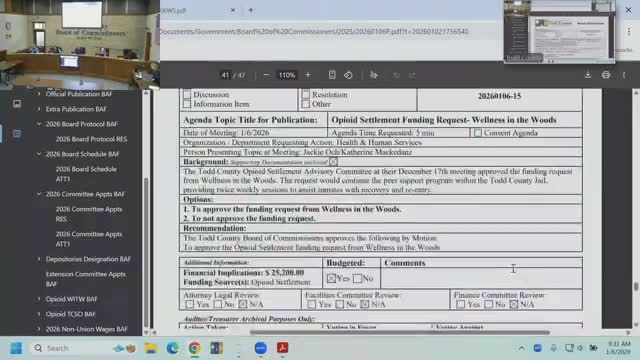640x360 pixels.
Task: Go to 2026 Board Schedule ATT1 bookmark
Action: pyautogui.click(x=86, y=174)
